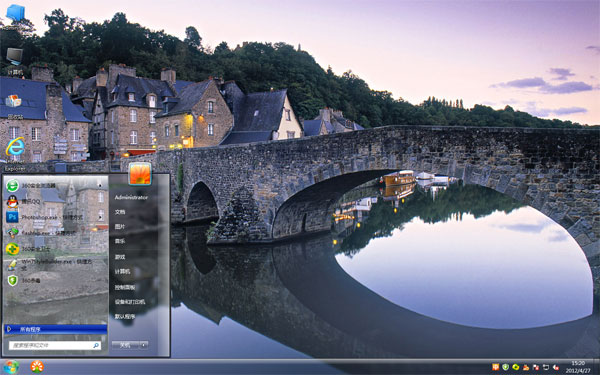This screenshot has height=375, width=600.
Task: Expand the Photoshop jump list arrow
Action: tap(101, 217)
